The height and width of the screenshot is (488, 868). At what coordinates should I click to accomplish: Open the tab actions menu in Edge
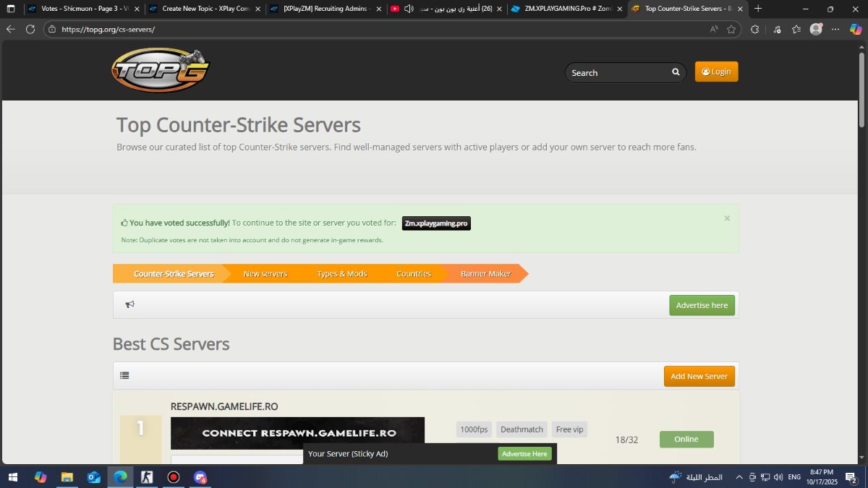click(x=11, y=9)
